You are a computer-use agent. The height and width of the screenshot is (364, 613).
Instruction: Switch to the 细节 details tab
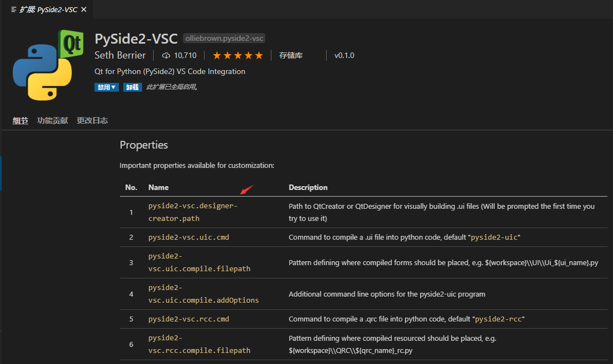(x=20, y=120)
